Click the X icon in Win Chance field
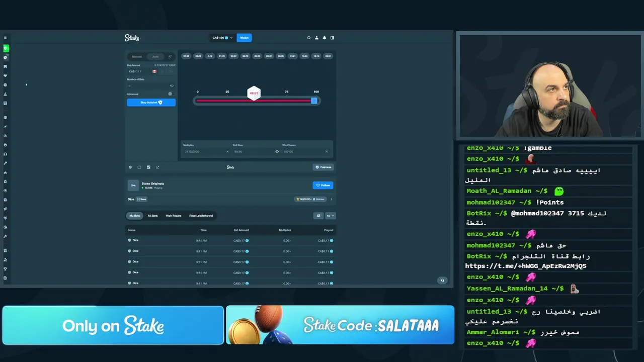Viewport: 644px width, 362px height. (327, 151)
